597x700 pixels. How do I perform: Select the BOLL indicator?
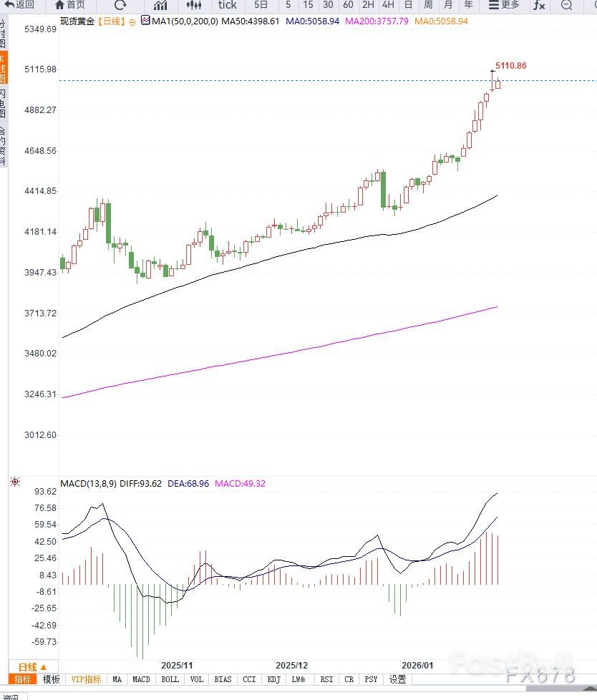[170, 679]
